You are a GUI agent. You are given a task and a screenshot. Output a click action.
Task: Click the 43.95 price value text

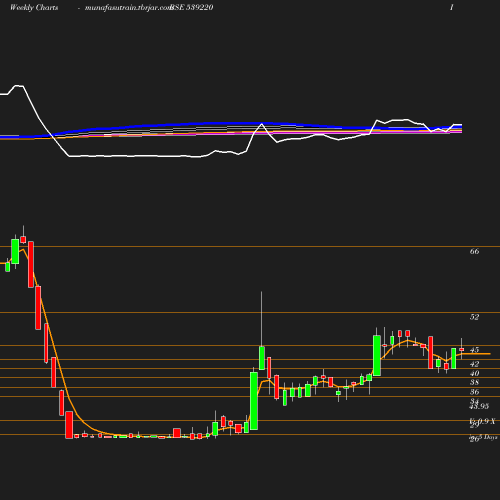(x=479, y=406)
